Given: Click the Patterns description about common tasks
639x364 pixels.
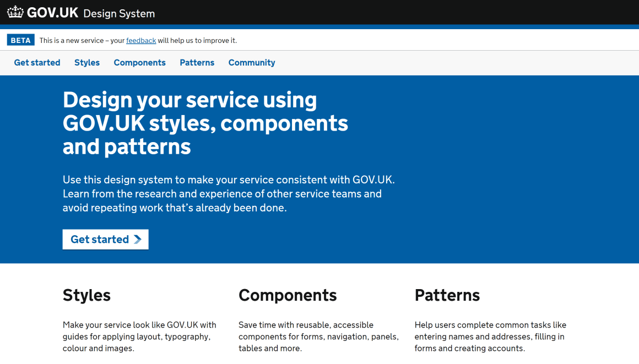Looking at the screenshot, I should [490, 336].
